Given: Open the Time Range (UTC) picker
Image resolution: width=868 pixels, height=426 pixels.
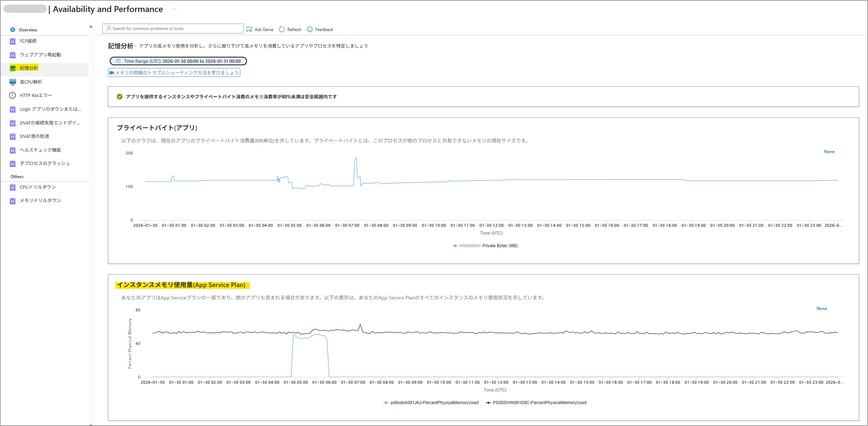Looking at the screenshot, I should click(178, 61).
